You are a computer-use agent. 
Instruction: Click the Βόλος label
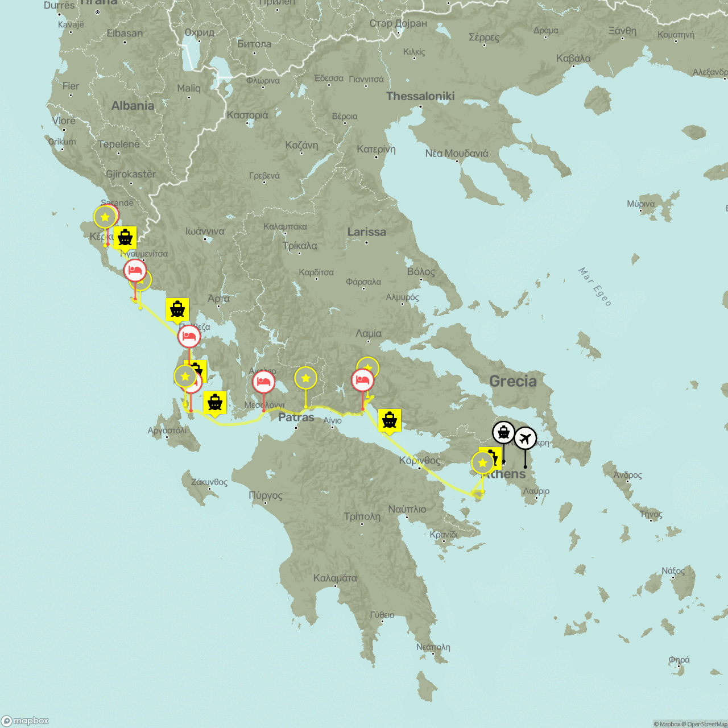point(421,271)
